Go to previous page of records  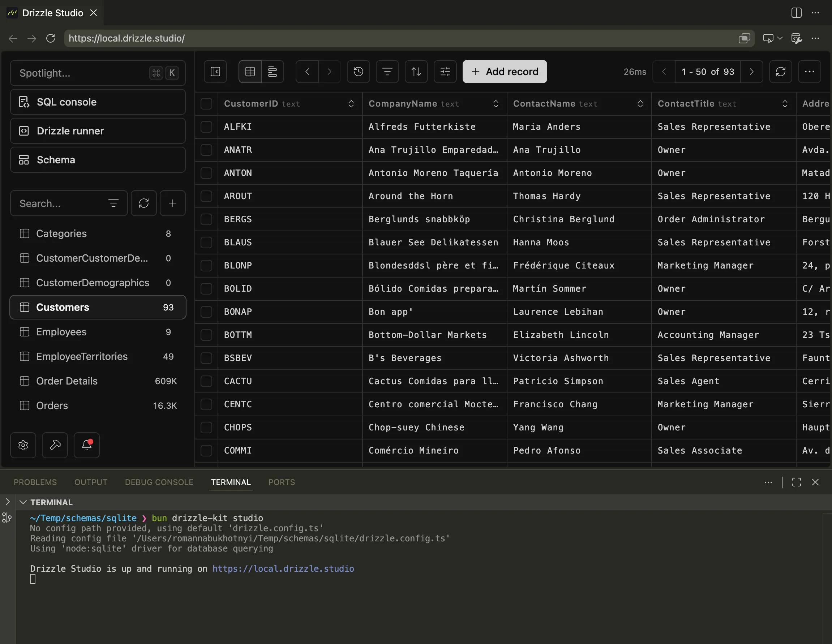[x=664, y=72]
